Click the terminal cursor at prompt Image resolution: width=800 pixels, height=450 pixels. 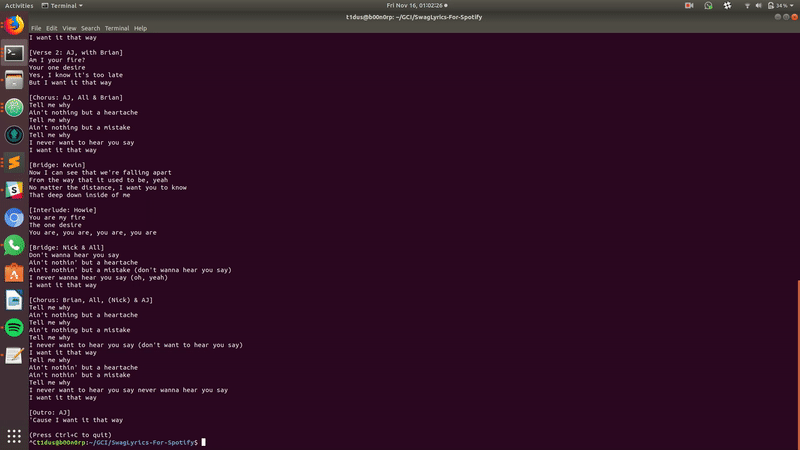204,442
